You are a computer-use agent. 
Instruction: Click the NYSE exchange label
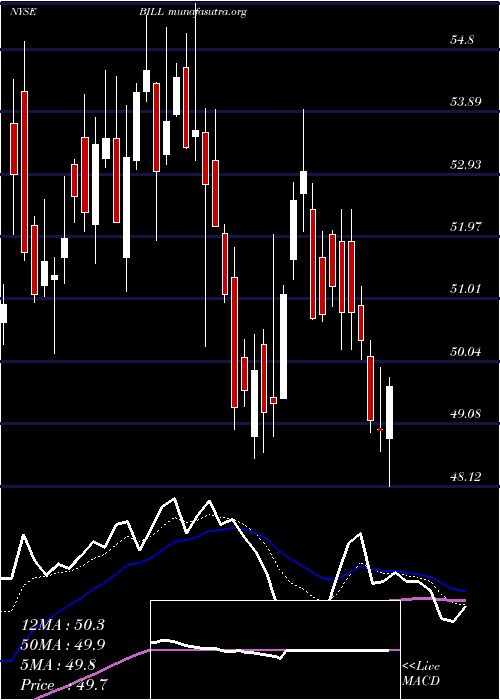tap(22, 12)
